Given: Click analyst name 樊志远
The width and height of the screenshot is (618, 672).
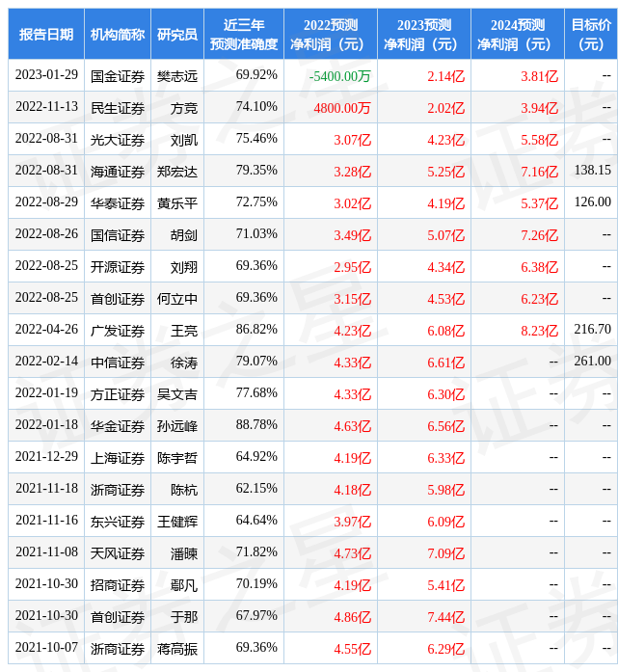Looking at the screenshot, I should [x=177, y=76].
